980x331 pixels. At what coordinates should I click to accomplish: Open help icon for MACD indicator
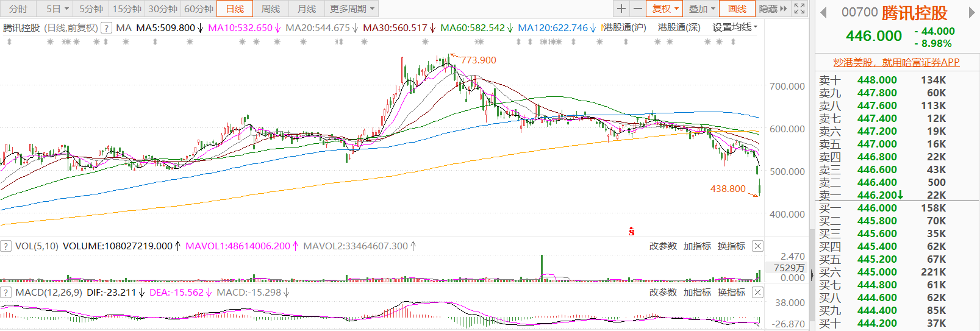coord(6,293)
